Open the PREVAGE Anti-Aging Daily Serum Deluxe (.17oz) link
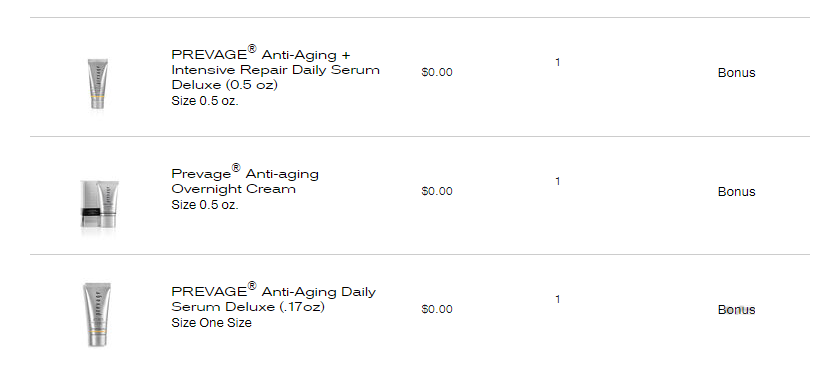Image resolution: width=833 pixels, height=372 pixels. [x=274, y=298]
